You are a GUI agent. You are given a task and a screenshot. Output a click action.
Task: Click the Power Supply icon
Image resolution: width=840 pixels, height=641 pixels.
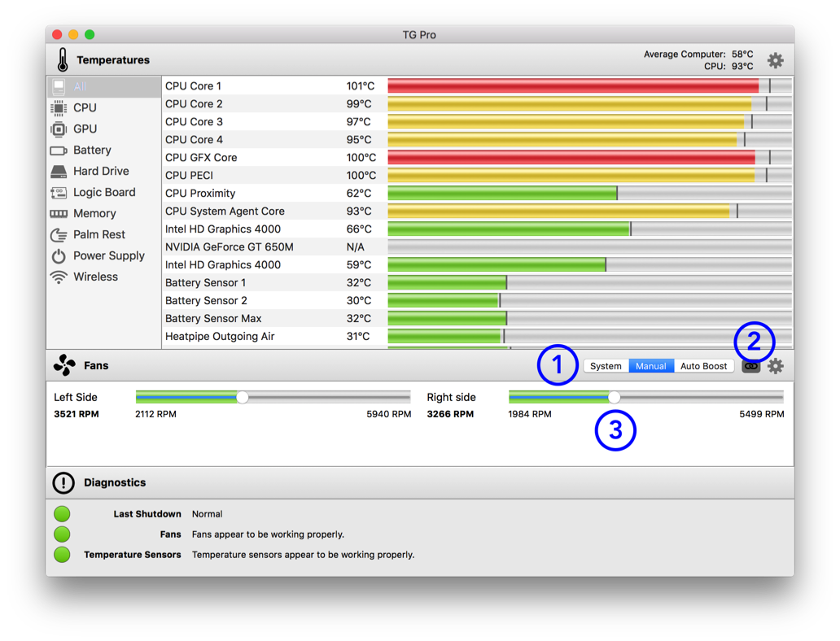click(x=59, y=256)
